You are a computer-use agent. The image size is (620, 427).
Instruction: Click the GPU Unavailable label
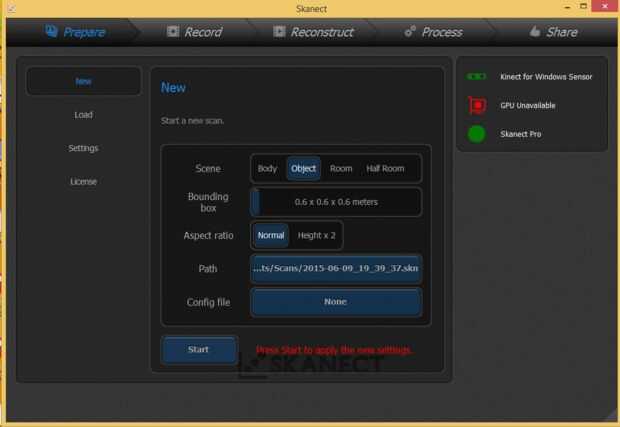pos(527,106)
